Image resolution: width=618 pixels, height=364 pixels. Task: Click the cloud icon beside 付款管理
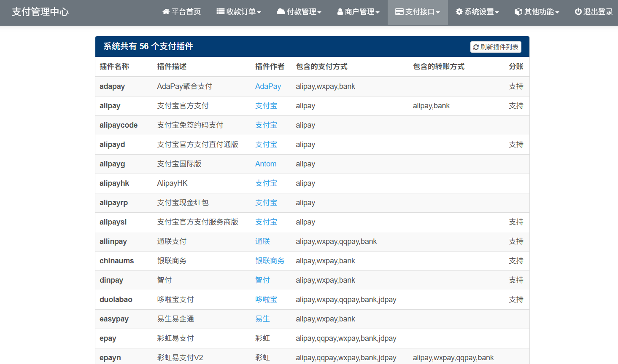point(281,12)
